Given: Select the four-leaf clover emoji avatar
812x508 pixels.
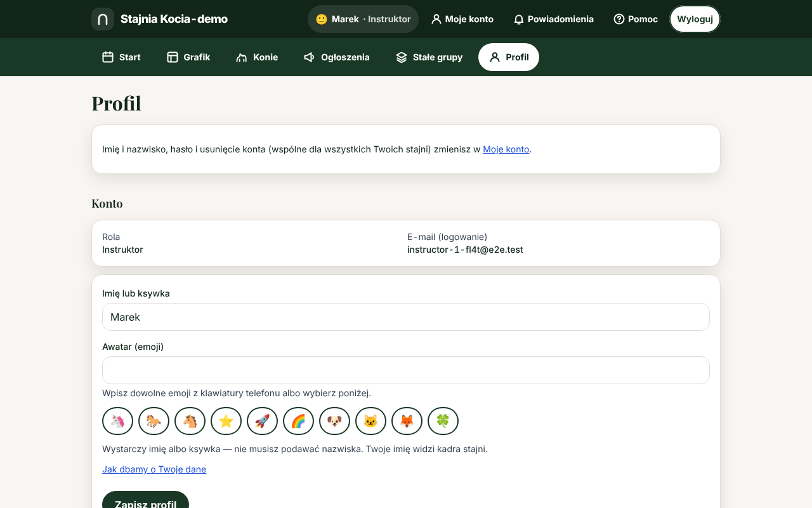Looking at the screenshot, I should [443, 421].
